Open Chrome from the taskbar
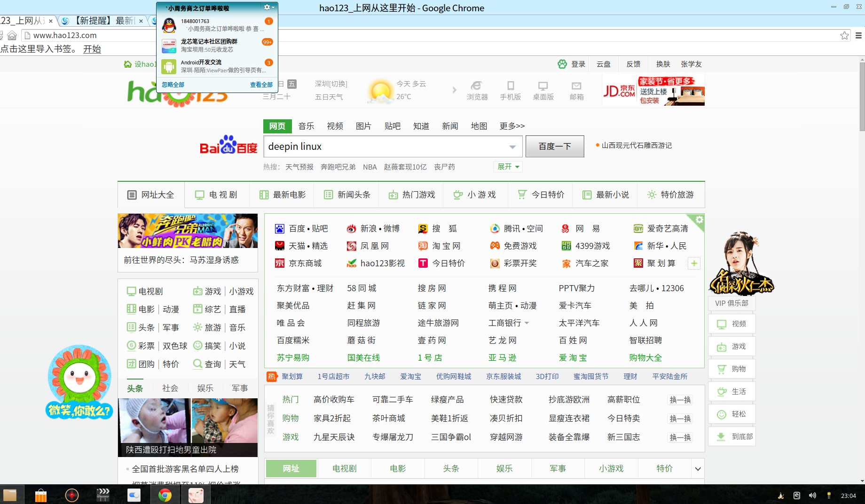The width and height of the screenshot is (865, 504). click(165, 495)
